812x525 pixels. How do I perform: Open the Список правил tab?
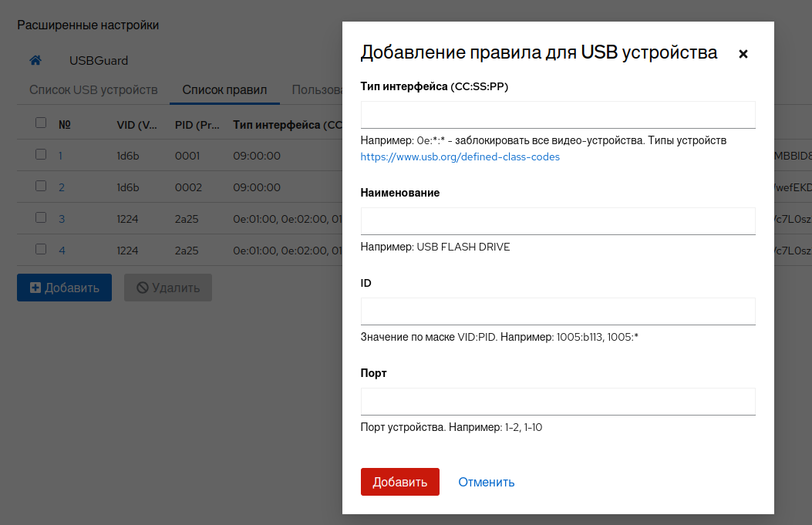(x=224, y=89)
